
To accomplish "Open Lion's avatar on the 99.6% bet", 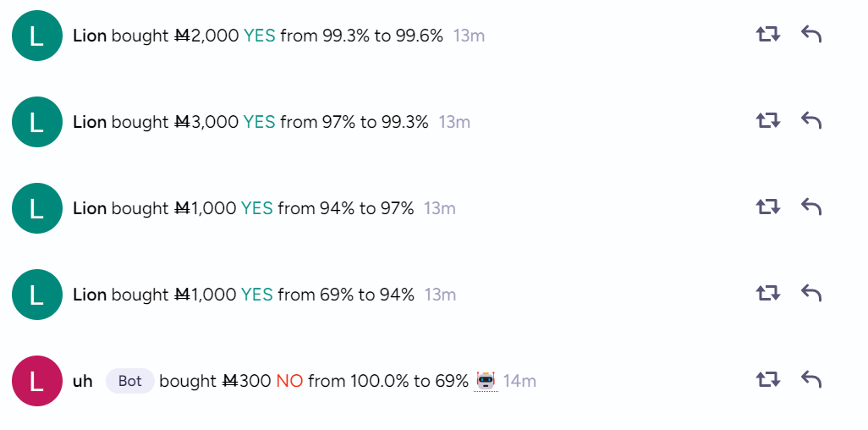I will point(37,36).
